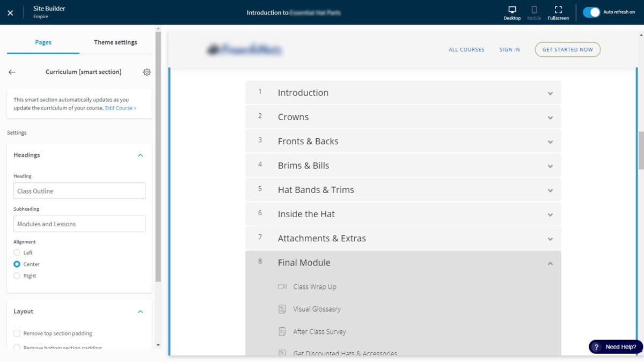Toggle the Auto refresh switch

[591, 12]
